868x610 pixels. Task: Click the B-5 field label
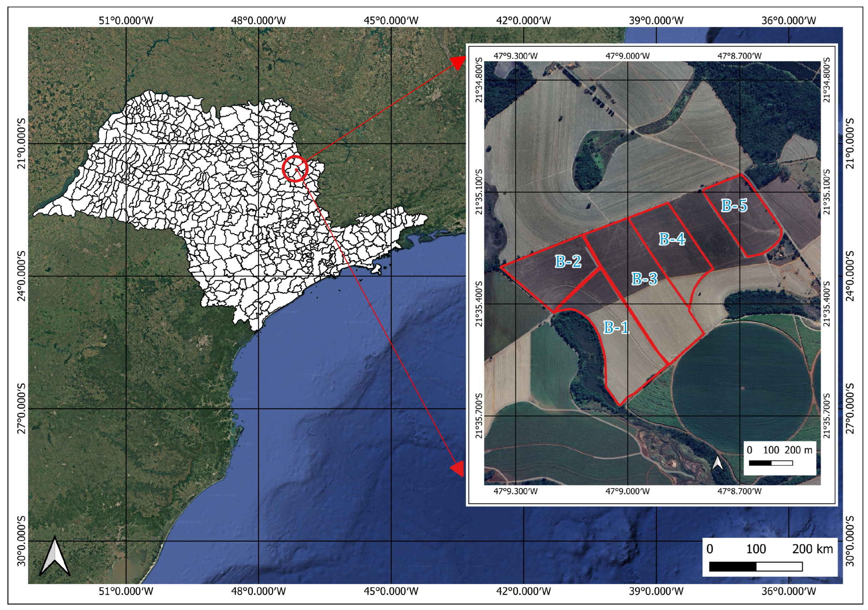click(734, 206)
